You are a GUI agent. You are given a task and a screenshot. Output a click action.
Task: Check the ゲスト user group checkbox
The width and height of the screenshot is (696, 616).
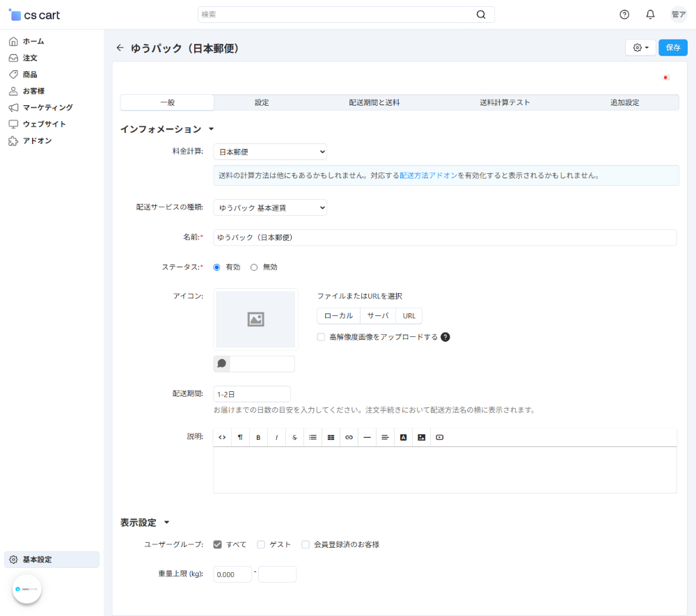(261, 544)
